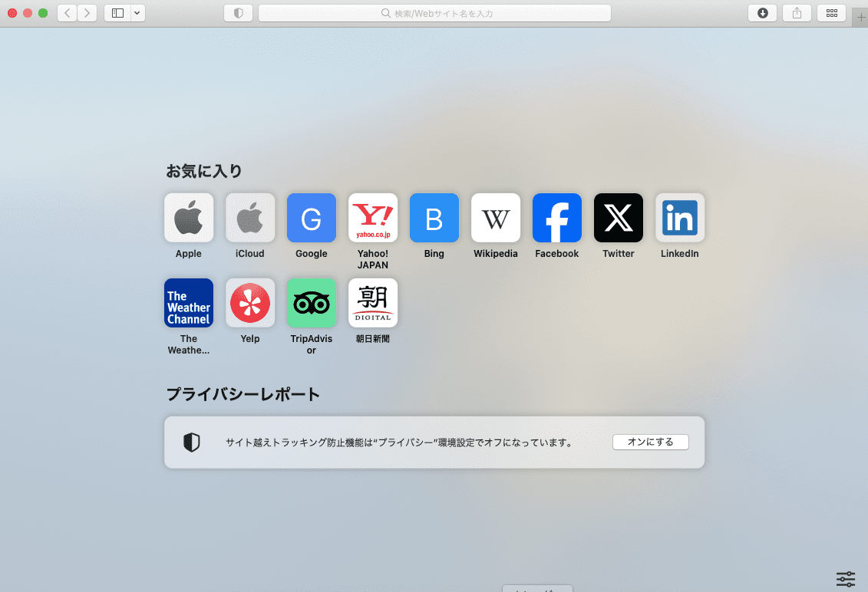Open the TripAdvisor favorite icon

tap(311, 302)
